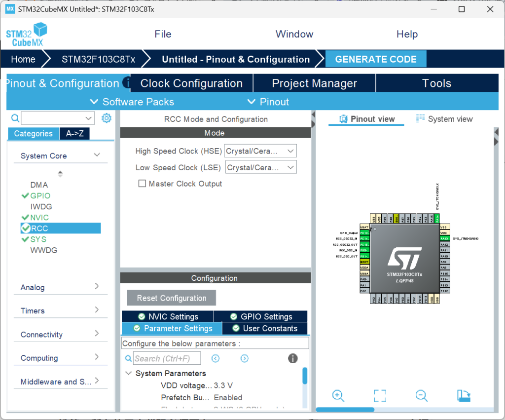Expand the Timers category
Image resolution: width=505 pixels, height=420 pixels.
pos(60,310)
